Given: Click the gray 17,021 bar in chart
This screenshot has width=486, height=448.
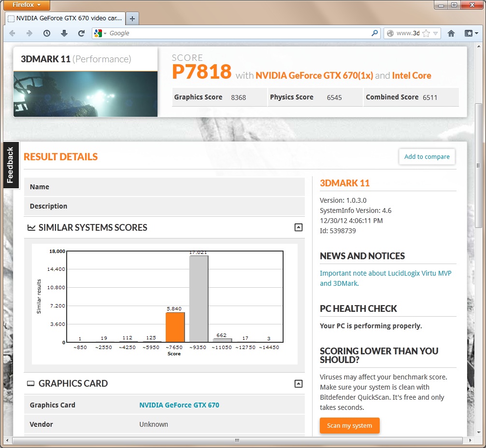Looking at the screenshot, I should click(x=199, y=299).
